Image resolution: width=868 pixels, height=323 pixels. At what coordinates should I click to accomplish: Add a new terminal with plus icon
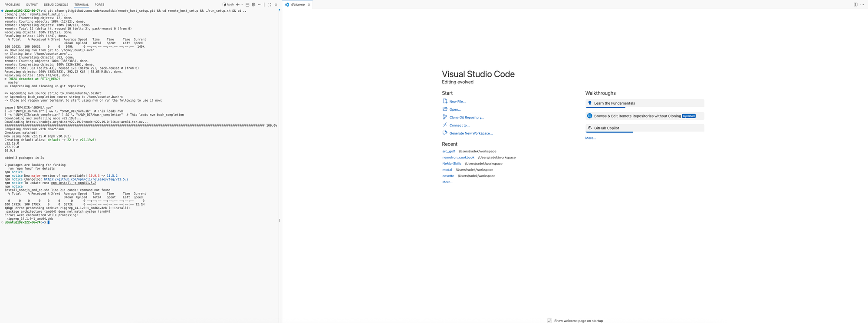pos(237,5)
